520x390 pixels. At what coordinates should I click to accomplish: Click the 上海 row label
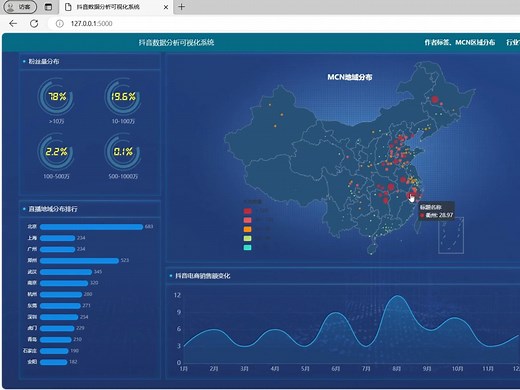pos(32,238)
